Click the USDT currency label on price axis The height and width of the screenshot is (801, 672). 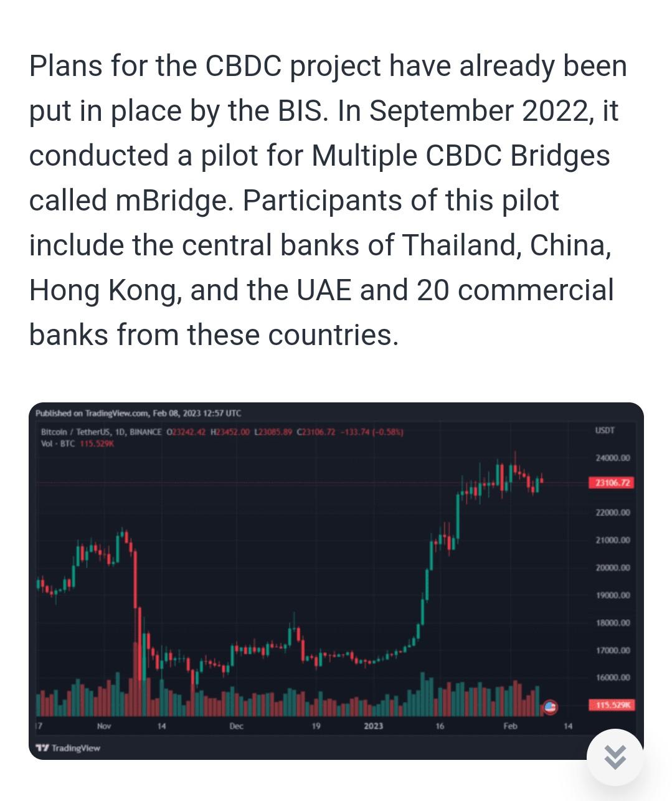605,430
